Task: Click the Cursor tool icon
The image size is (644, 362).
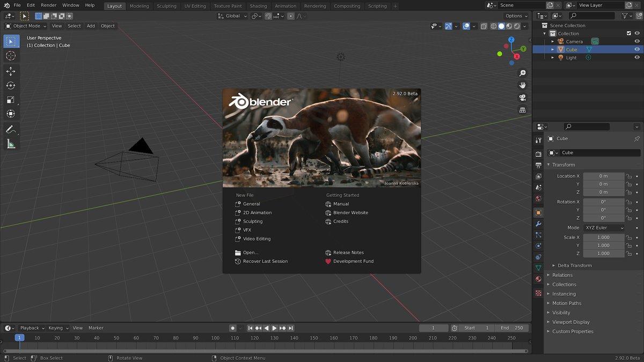Action: (x=11, y=56)
